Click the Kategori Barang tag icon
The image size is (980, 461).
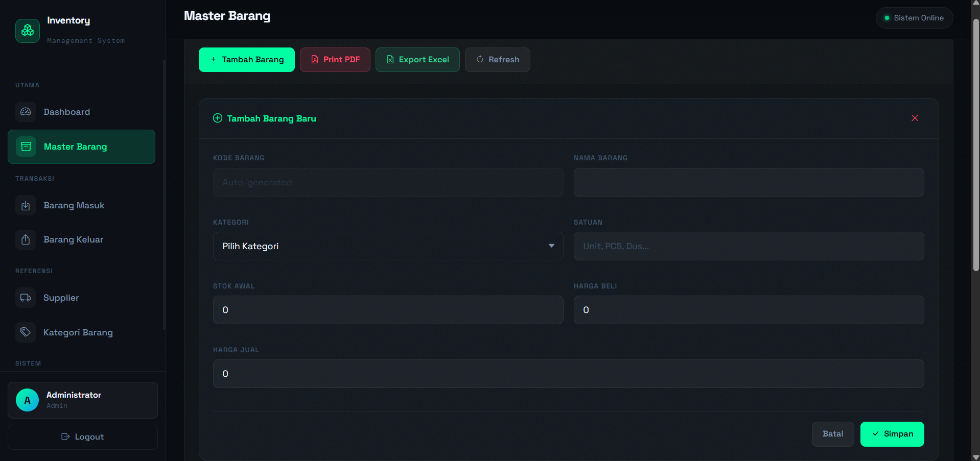pos(26,332)
